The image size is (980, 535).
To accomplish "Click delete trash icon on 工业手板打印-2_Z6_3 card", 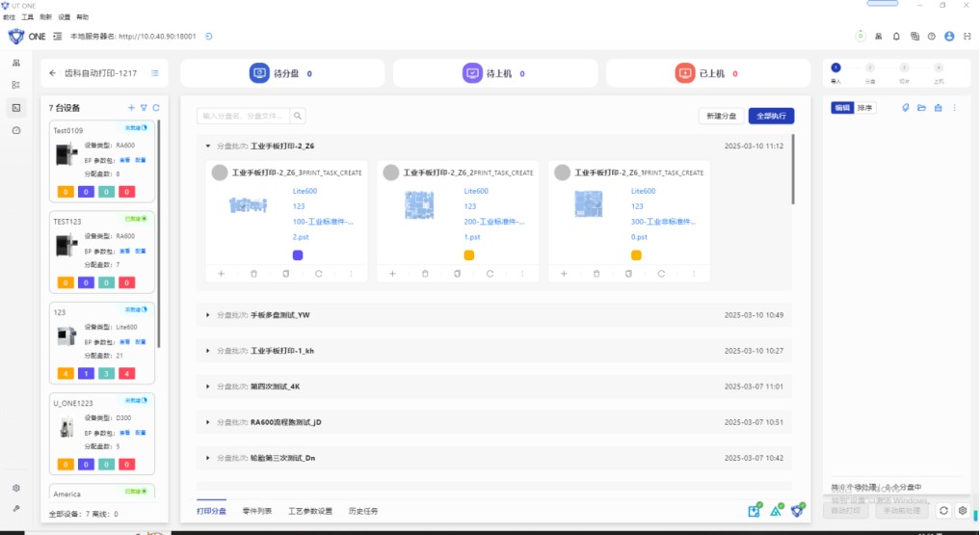I will tap(254, 274).
